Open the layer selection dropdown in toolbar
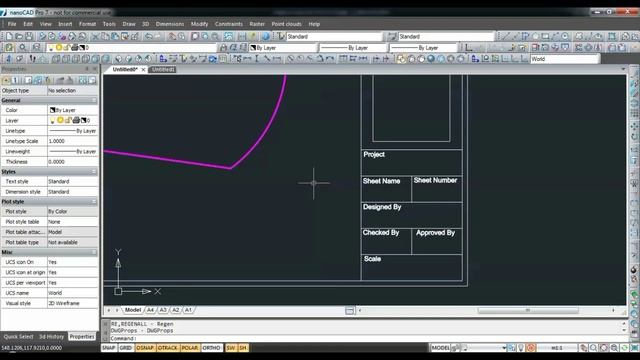The width and height of the screenshot is (640, 360). click(131, 48)
